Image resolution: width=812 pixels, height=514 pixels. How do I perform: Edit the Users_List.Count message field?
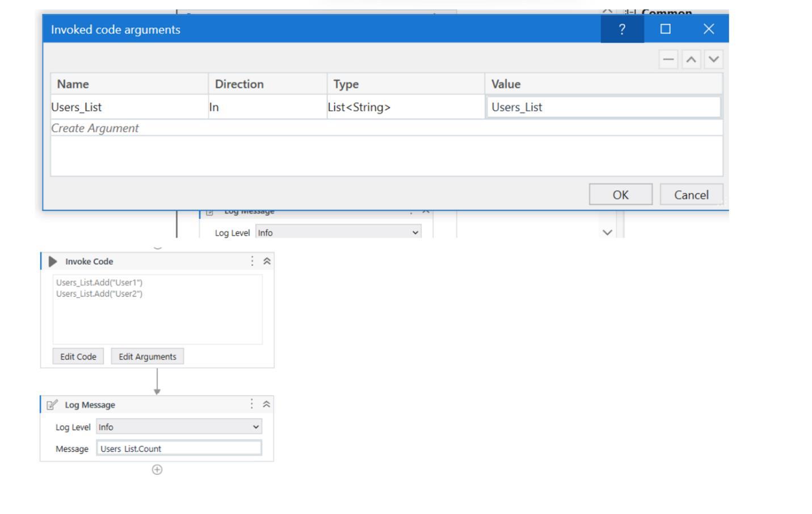[179, 448]
